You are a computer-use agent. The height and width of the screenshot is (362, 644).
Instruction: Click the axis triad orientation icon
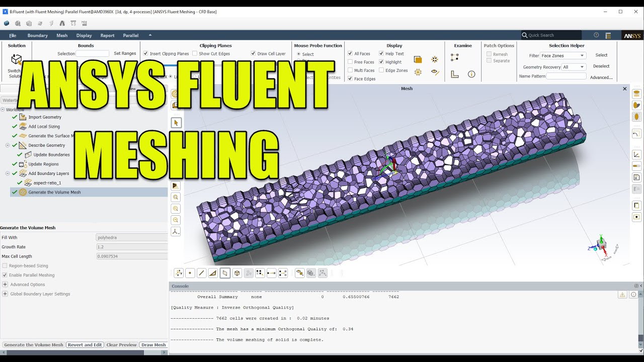176,231
